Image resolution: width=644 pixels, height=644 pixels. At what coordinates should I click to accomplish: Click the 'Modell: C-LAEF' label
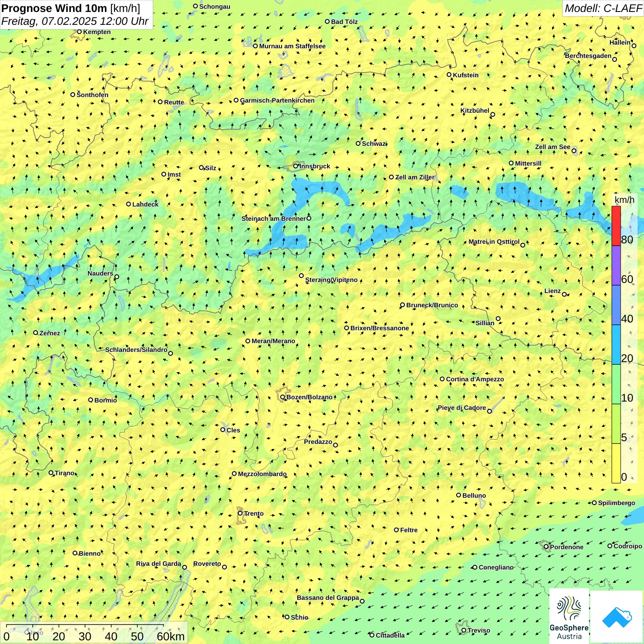603,8
